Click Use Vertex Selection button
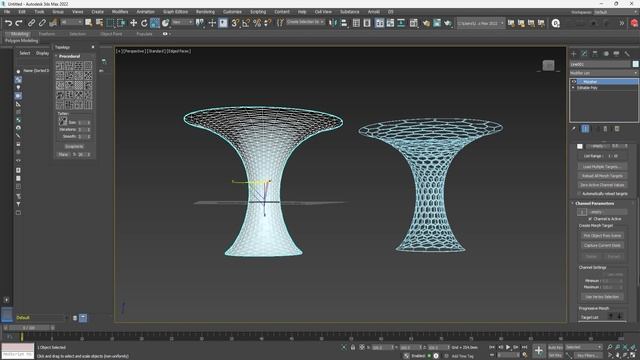Screen dimensions: 640x360 click(602, 297)
